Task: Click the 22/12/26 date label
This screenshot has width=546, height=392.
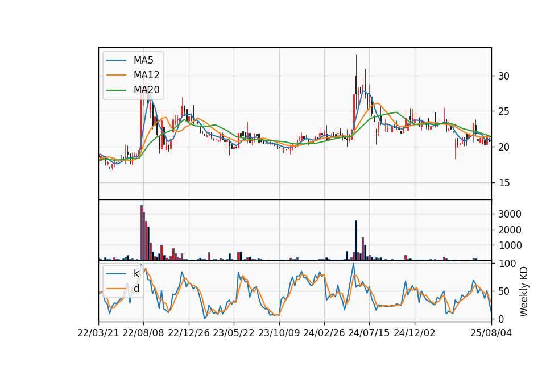Action: pyautogui.click(x=189, y=333)
